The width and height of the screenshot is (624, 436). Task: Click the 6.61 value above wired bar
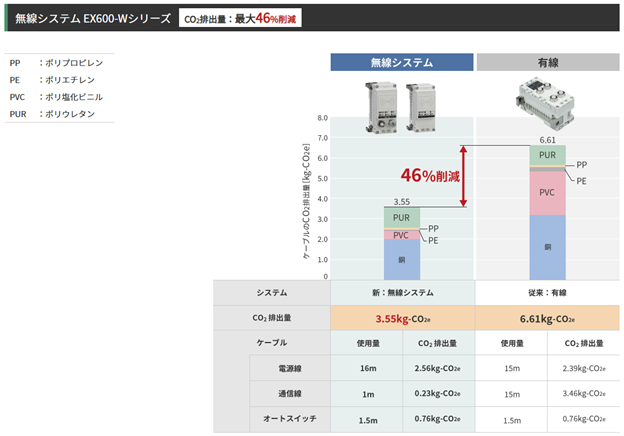[547, 140]
